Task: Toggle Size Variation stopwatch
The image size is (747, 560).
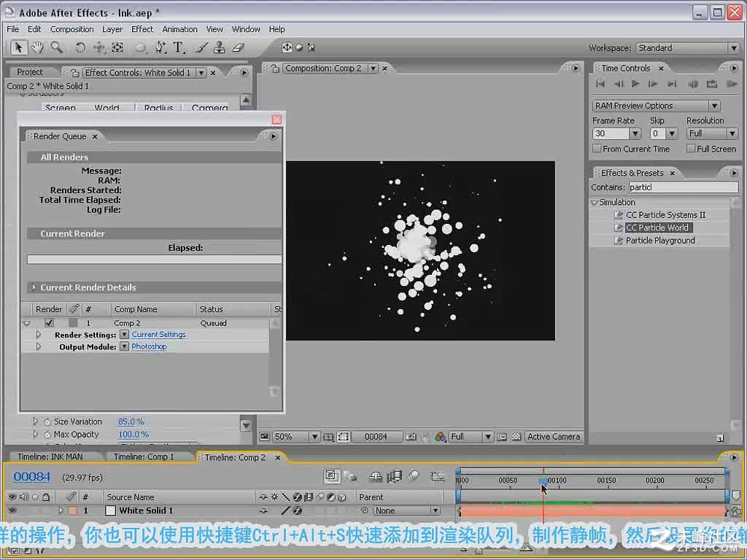Action: [47, 422]
